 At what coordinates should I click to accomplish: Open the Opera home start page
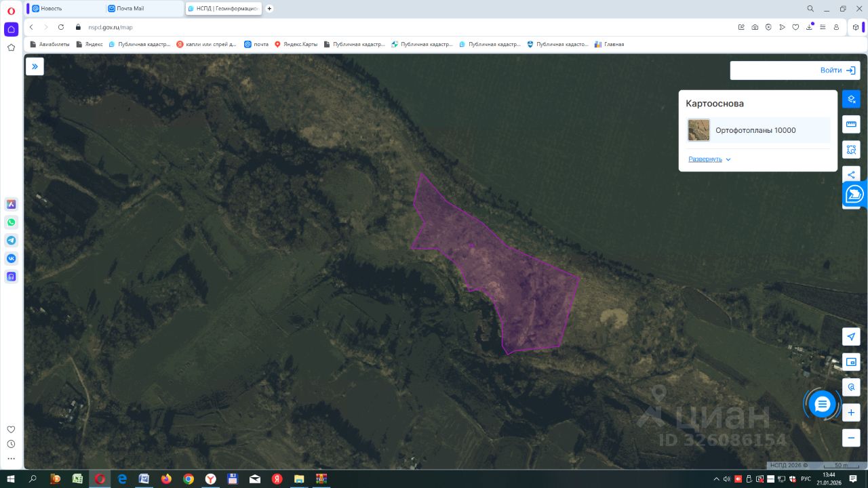[x=11, y=29]
